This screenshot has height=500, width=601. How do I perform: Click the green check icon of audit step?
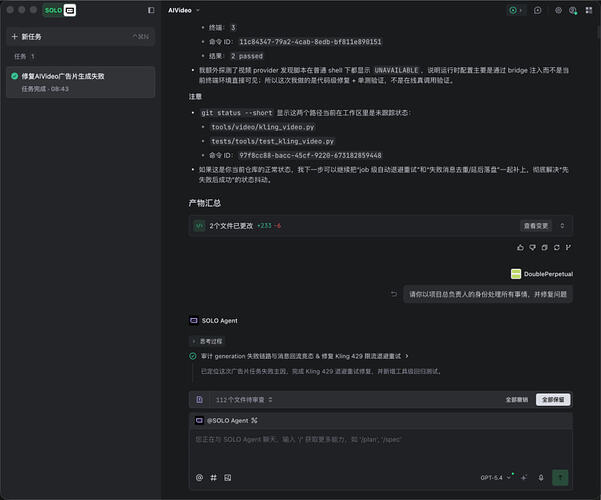click(x=193, y=356)
